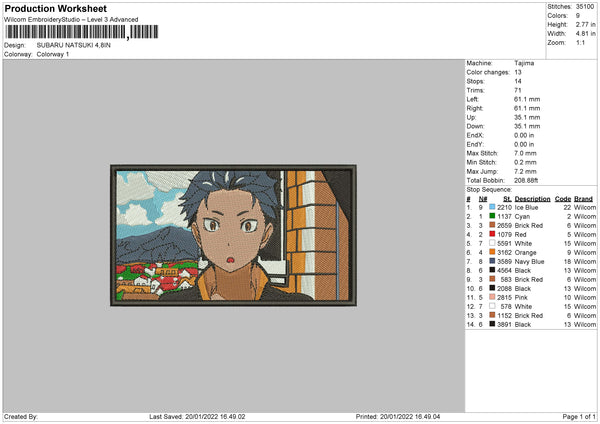600x424 pixels.
Task: Click the 'Right:' label
Action: click(474, 108)
